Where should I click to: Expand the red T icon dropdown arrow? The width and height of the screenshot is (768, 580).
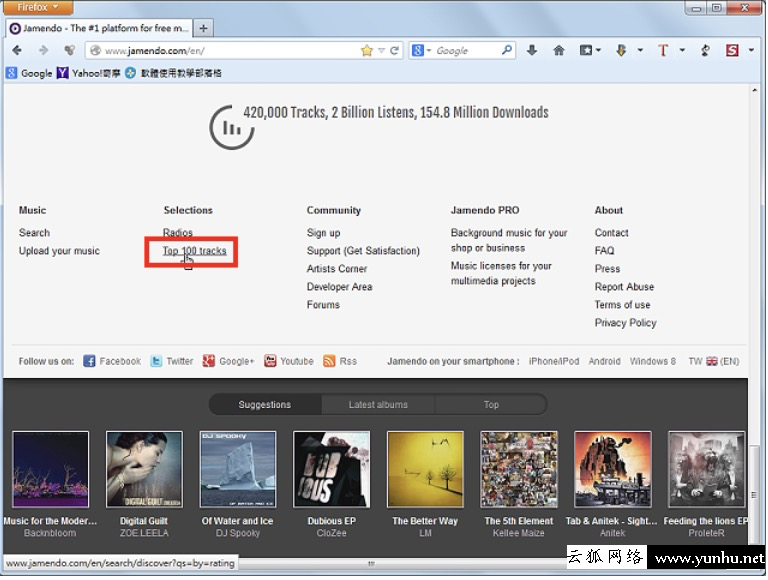point(682,50)
